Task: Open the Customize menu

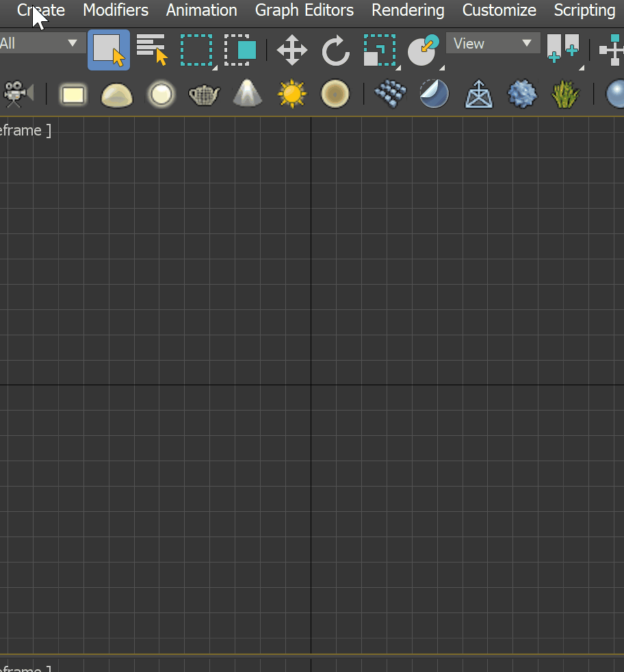Action: pyautogui.click(x=499, y=10)
